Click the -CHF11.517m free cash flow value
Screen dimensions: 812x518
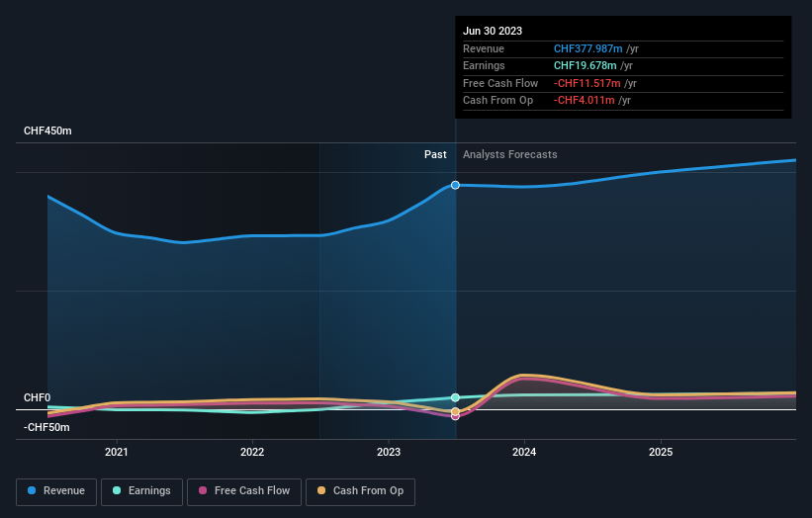coord(587,83)
